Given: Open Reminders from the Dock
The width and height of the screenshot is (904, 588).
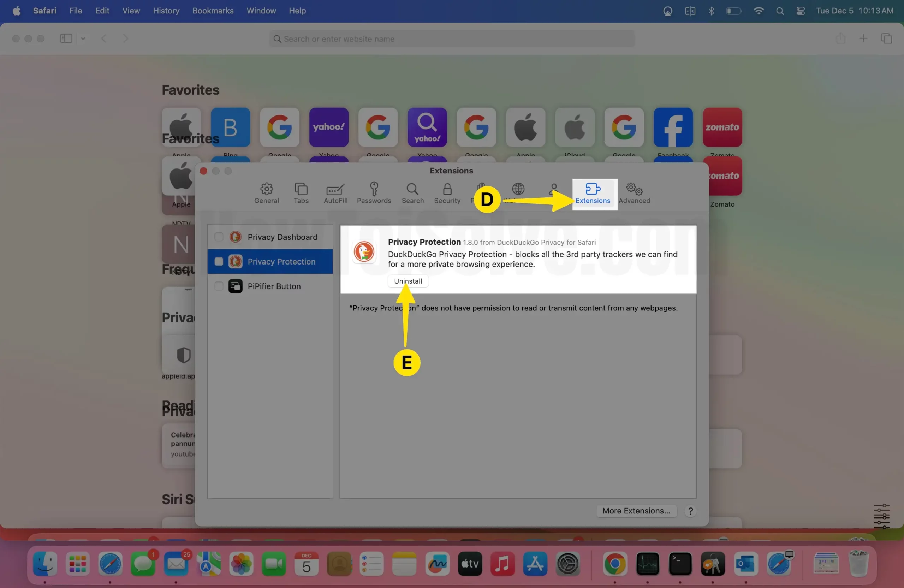Looking at the screenshot, I should (371, 564).
